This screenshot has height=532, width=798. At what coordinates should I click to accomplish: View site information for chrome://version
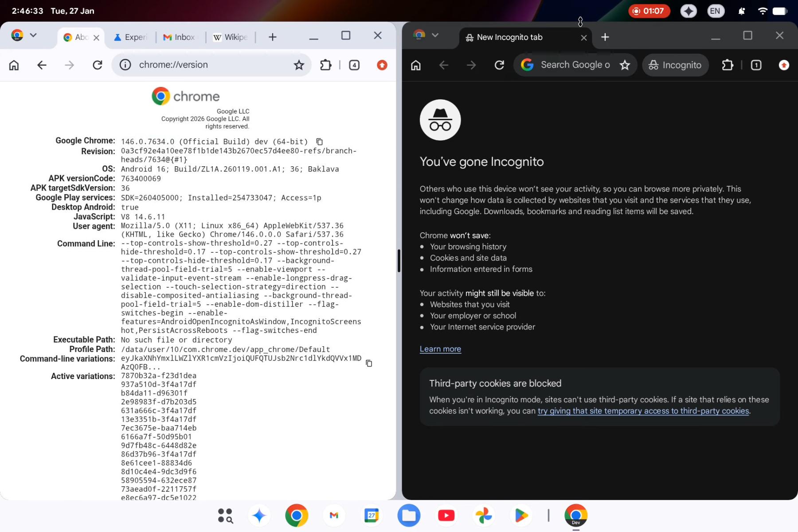click(125, 65)
